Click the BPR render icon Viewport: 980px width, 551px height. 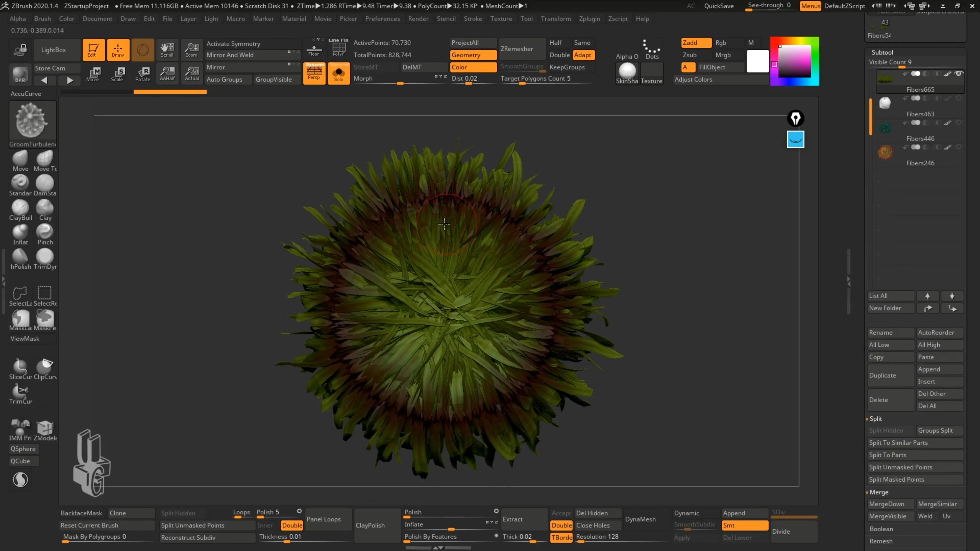pyautogui.click(x=20, y=74)
